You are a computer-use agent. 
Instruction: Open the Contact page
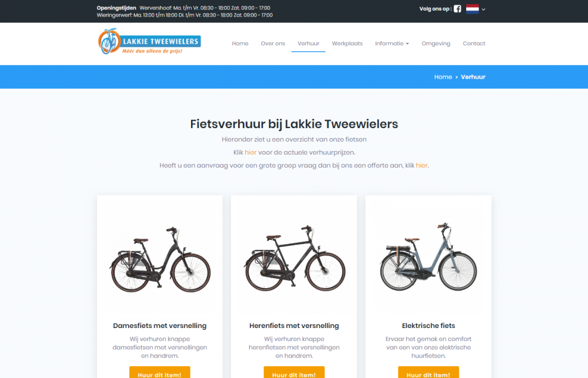474,44
